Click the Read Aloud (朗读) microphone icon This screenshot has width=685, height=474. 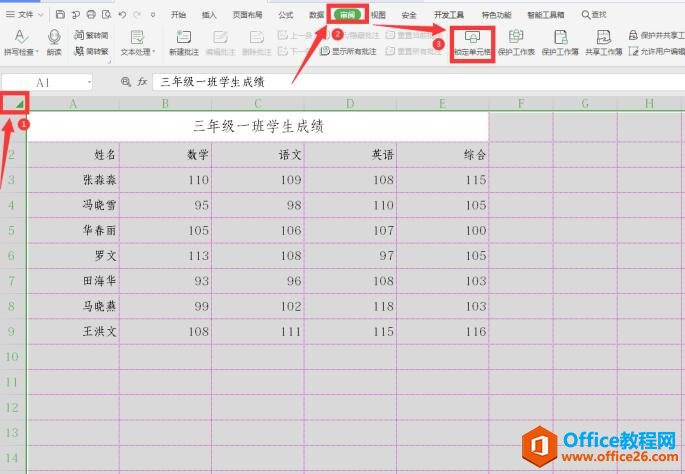click(53, 37)
